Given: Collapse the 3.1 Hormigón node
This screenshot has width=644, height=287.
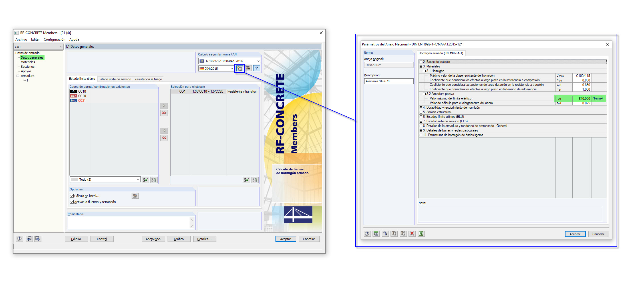Looking at the screenshot, I should coord(424,71).
